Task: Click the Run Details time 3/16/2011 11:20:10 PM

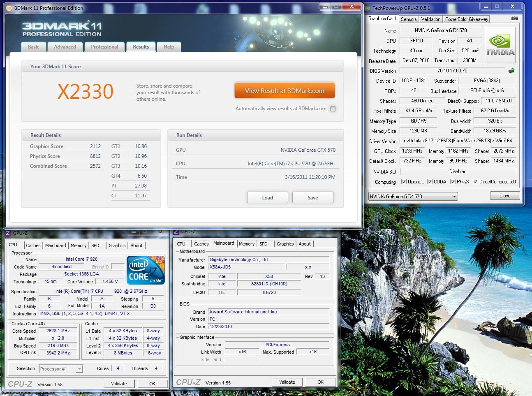Action: pyautogui.click(x=310, y=177)
